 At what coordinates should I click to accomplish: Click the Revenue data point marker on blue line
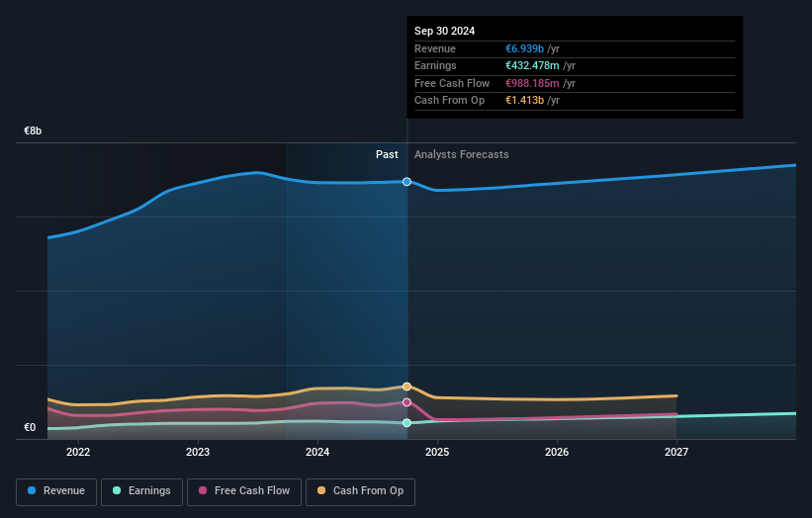click(407, 182)
